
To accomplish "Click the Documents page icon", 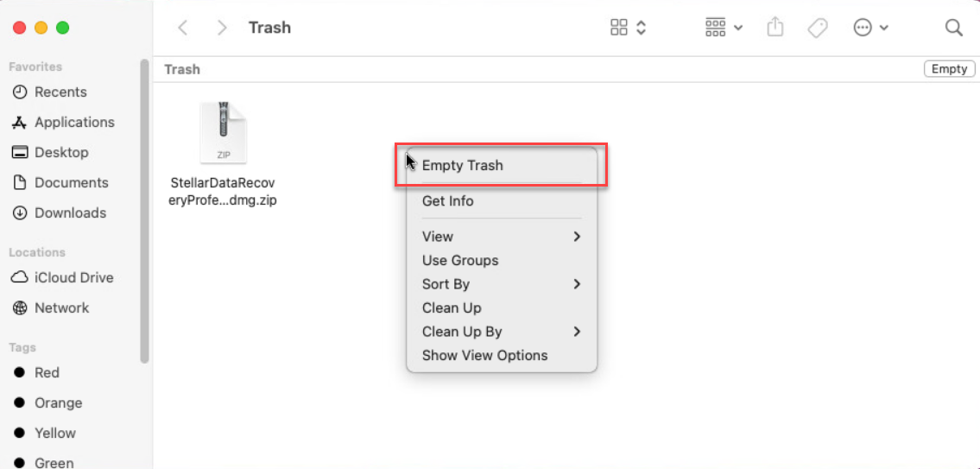I will click(x=20, y=182).
